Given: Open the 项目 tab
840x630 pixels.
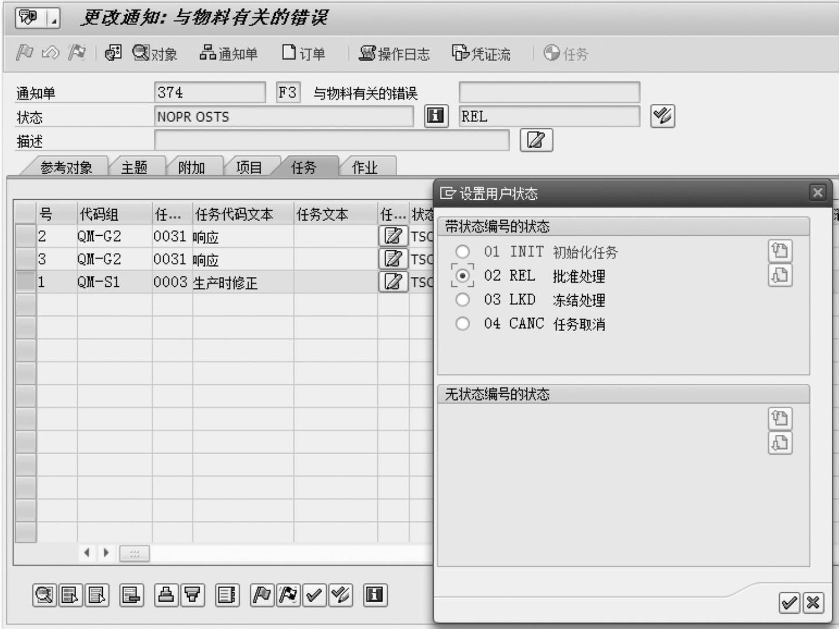Looking at the screenshot, I should (x=249, y=167).
